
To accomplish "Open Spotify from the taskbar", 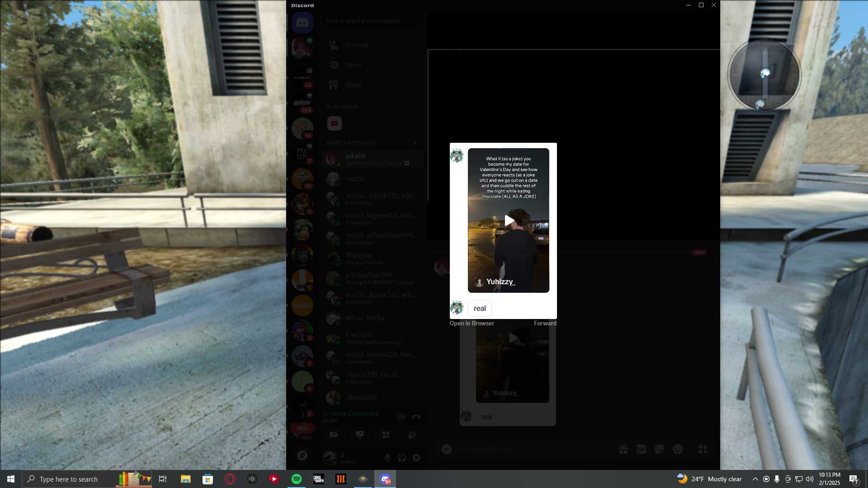I will click(x=297, y=479).
